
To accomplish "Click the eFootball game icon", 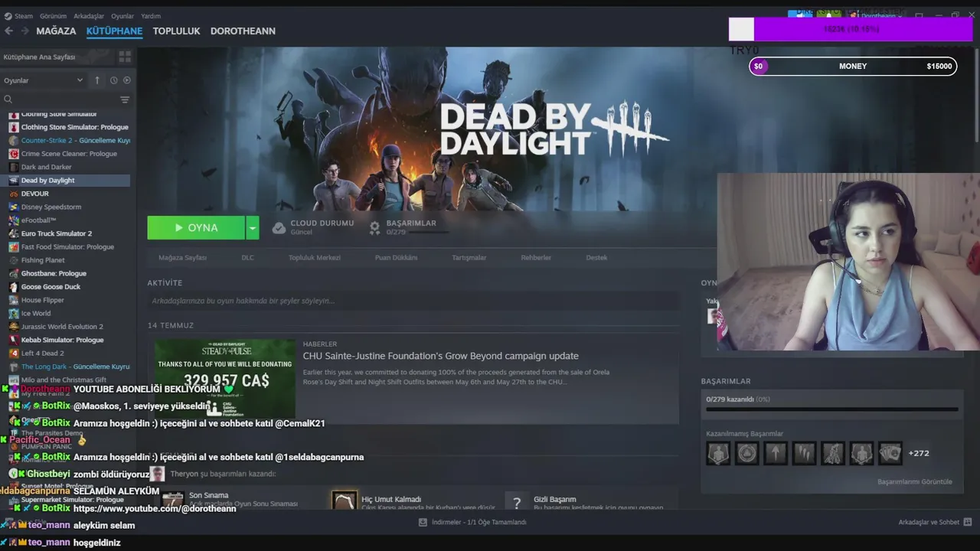I will (14, 220).
